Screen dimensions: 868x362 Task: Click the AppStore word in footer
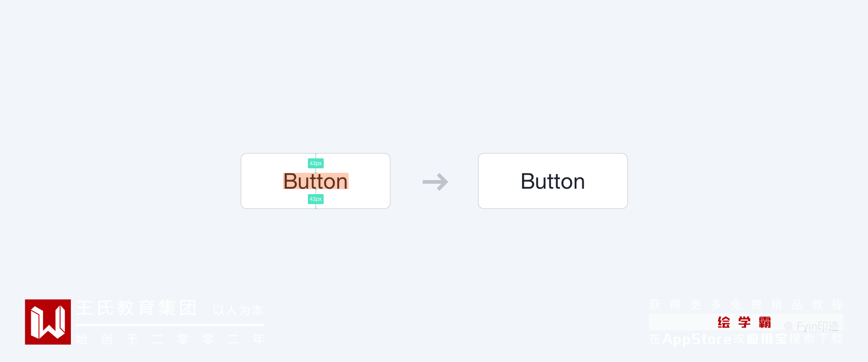click(697, 339)
